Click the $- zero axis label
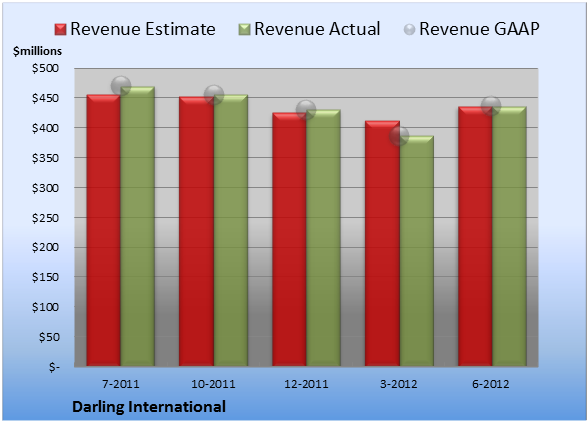 pos(54,367)
